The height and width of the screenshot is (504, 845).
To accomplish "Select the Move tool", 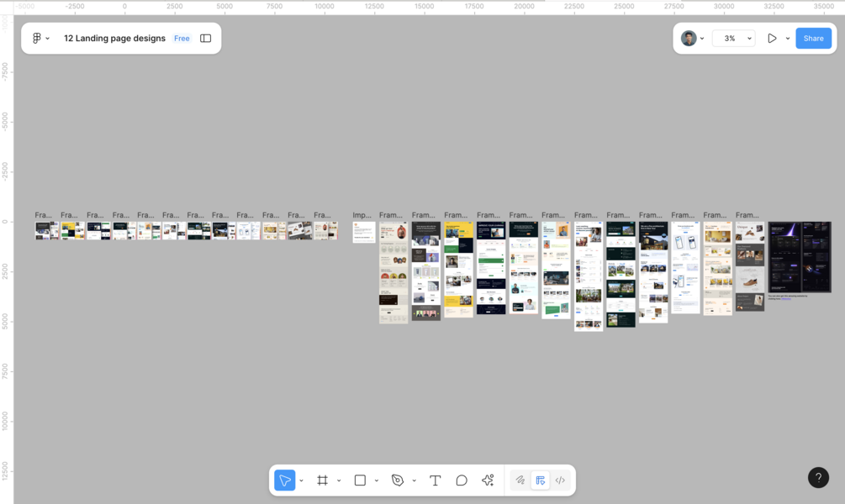I will (x=284, y=480).
